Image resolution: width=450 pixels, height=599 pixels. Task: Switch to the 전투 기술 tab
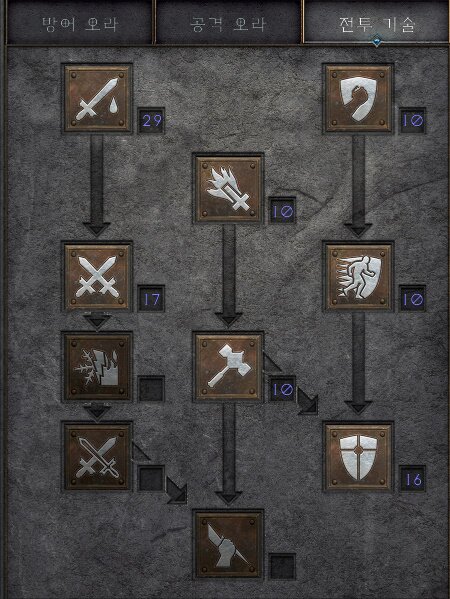tap(376, 23)
